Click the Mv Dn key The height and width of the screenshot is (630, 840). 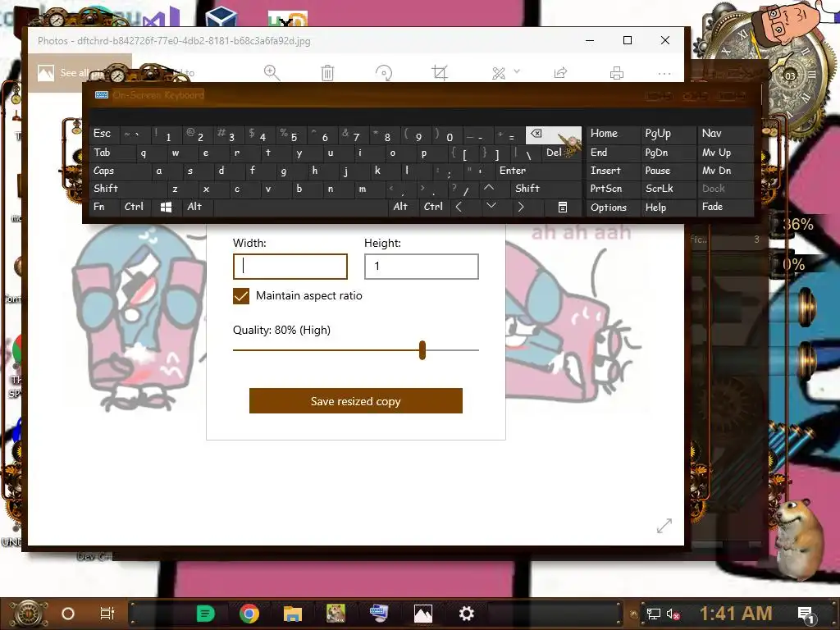pyautogui.click(x=725, y=171)
